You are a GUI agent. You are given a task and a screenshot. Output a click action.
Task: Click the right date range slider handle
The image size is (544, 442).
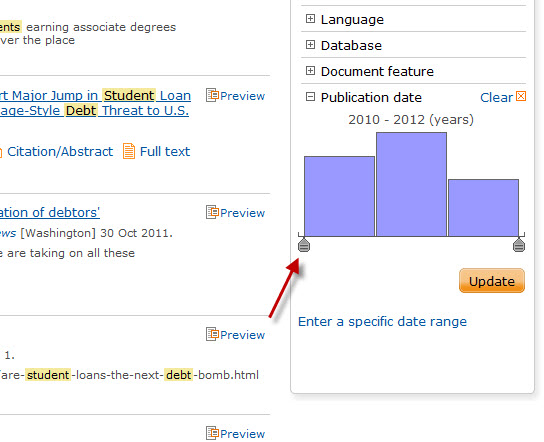click(x=519, y=245)
